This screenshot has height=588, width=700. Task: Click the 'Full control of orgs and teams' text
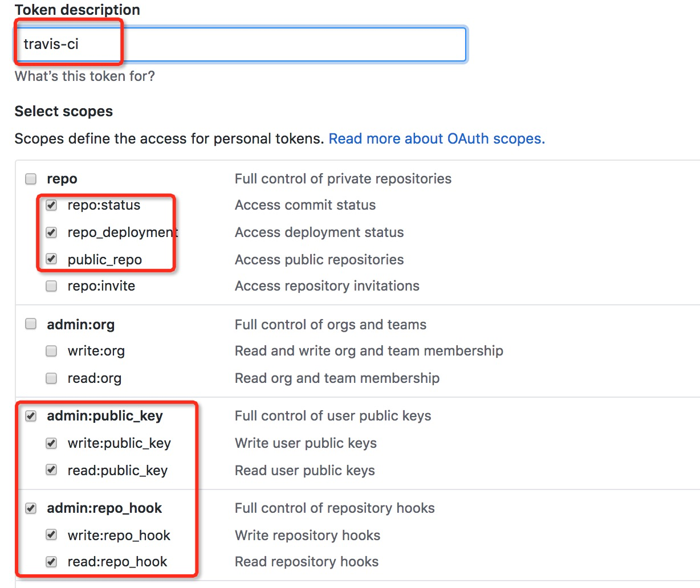tap(331, 325)
